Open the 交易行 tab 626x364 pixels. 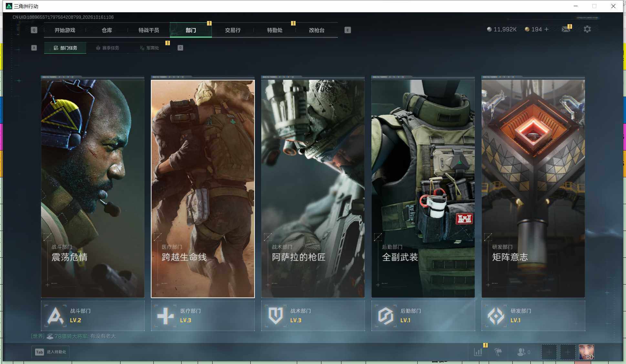click(x=233, y=30)
